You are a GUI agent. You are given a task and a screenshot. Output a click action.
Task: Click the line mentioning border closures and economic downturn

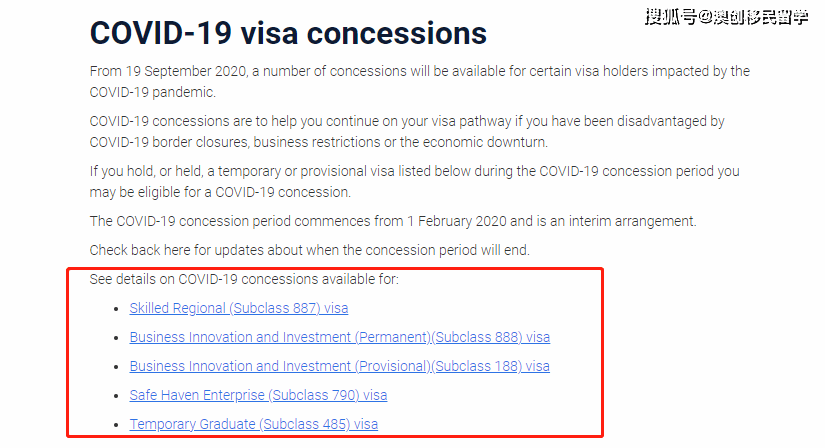point(319,142)
